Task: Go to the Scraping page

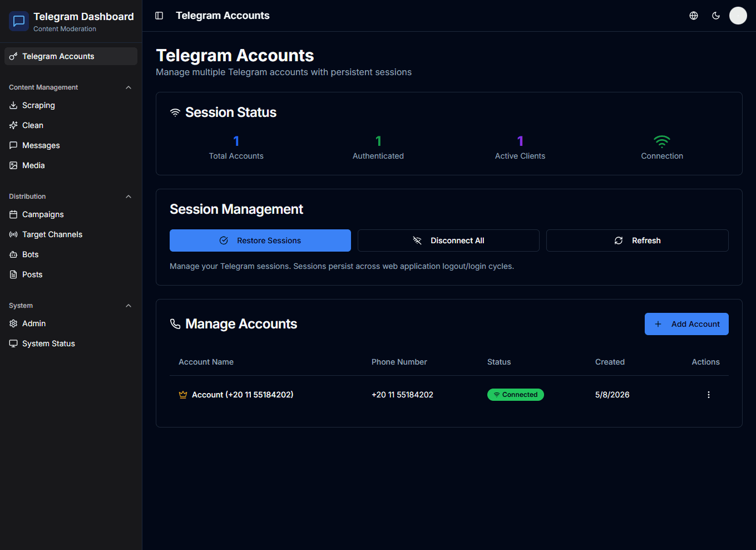Action: tap(71, 105)
